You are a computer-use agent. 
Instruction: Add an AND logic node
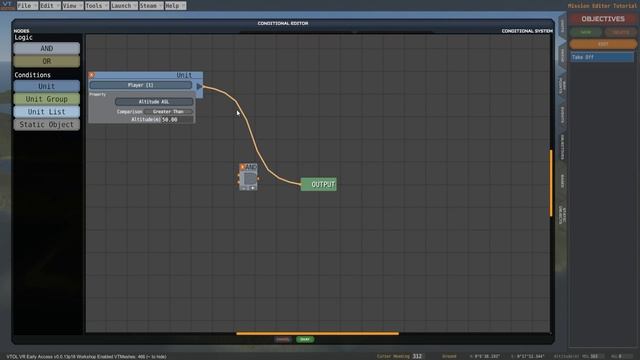click(47, 48)
